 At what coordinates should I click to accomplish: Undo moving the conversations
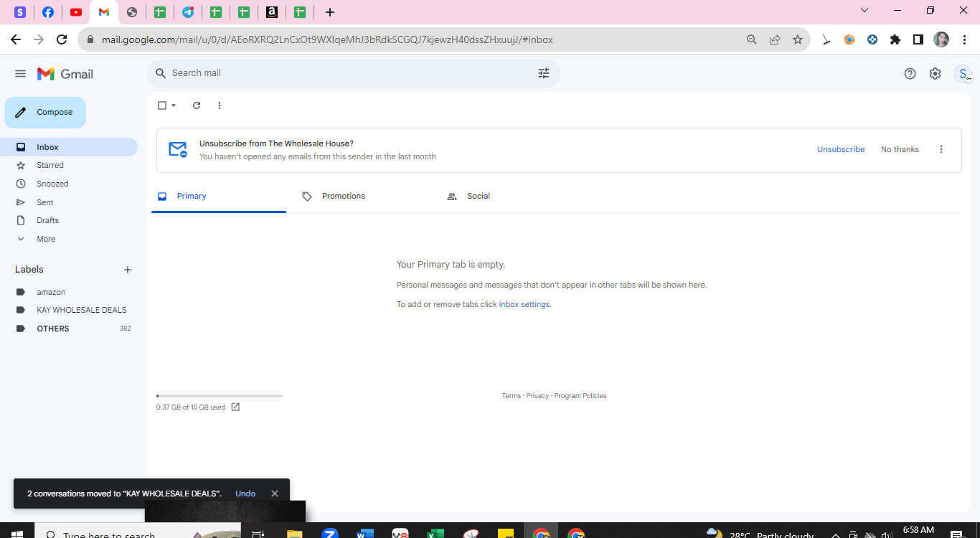[x=245, y=494]
